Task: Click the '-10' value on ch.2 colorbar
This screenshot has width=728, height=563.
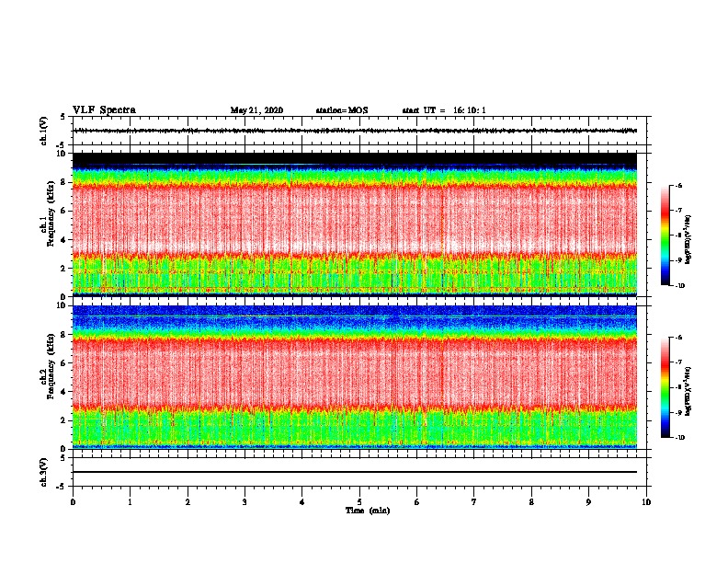Action: tap(679, 438)
